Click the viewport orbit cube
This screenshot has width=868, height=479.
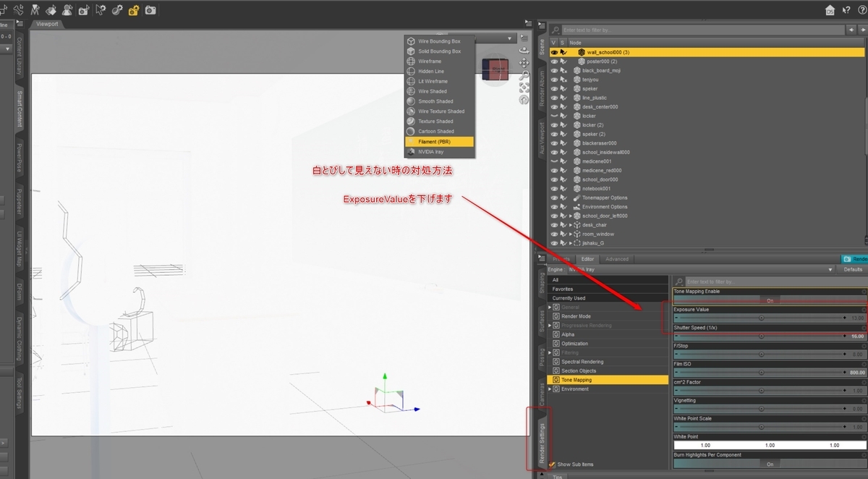(x=495, y=69)
